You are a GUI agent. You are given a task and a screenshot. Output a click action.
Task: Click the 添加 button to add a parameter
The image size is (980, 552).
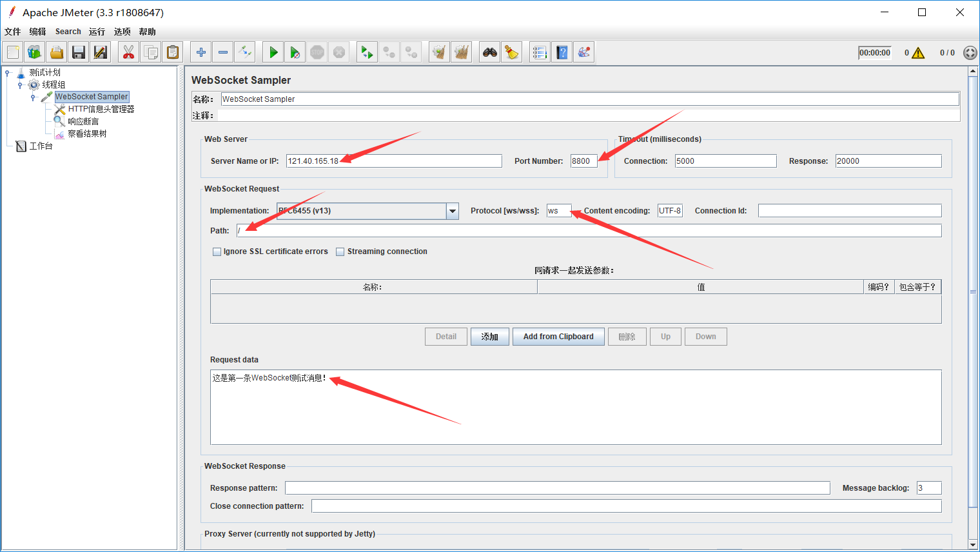[490, 337]
